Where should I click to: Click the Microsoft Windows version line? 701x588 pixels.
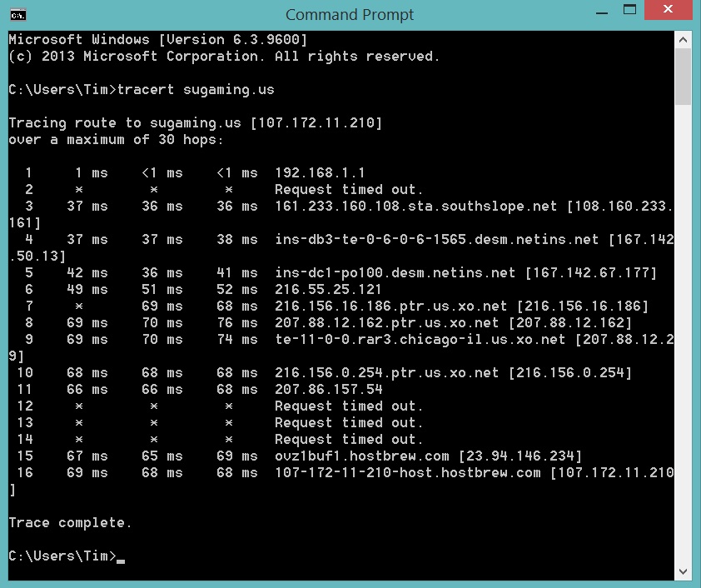[158, 40]
